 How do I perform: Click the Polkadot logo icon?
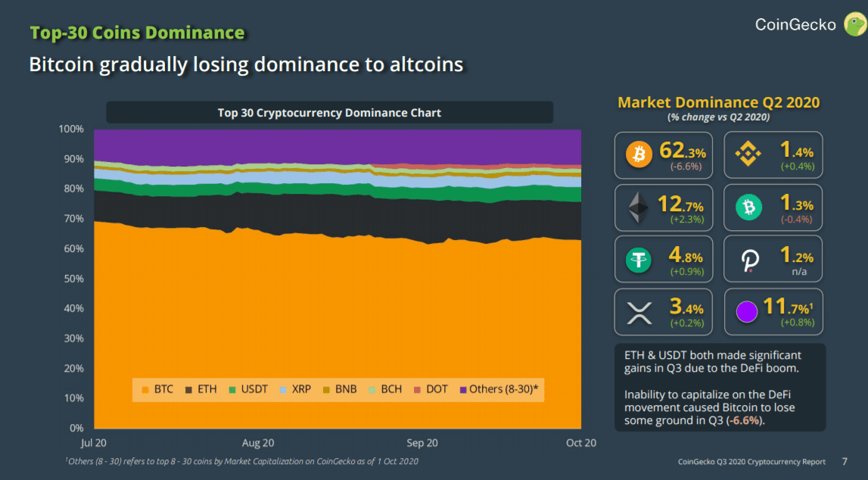[749, 260]
